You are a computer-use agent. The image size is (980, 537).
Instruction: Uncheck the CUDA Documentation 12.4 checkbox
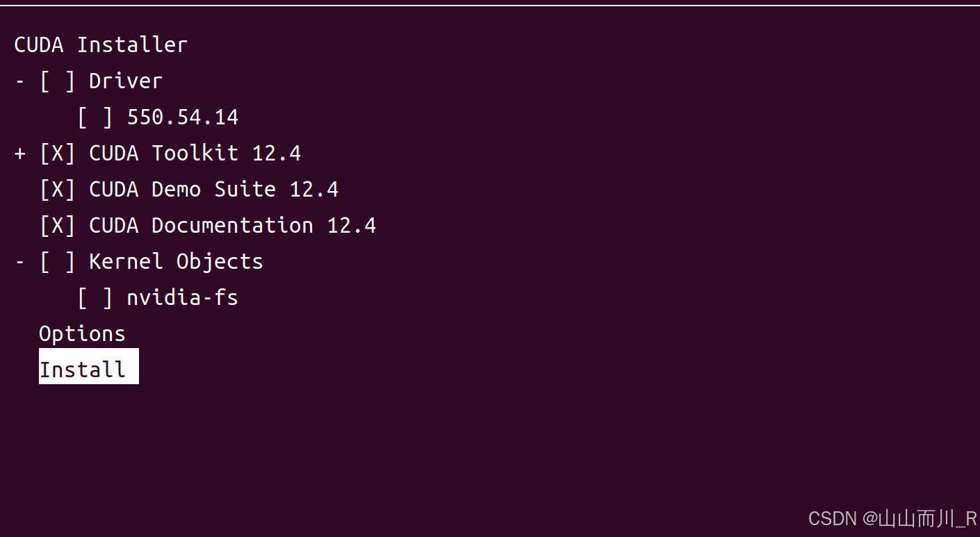click(58, 226)
